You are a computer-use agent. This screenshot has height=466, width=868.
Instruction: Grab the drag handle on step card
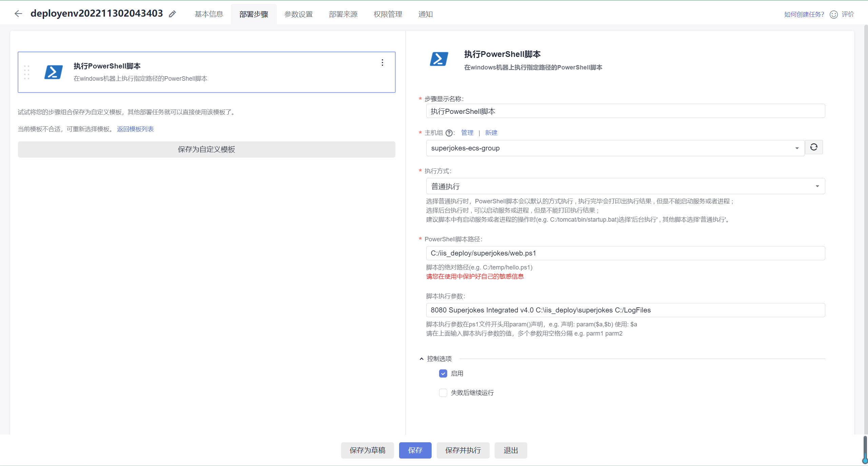[27, 72]
